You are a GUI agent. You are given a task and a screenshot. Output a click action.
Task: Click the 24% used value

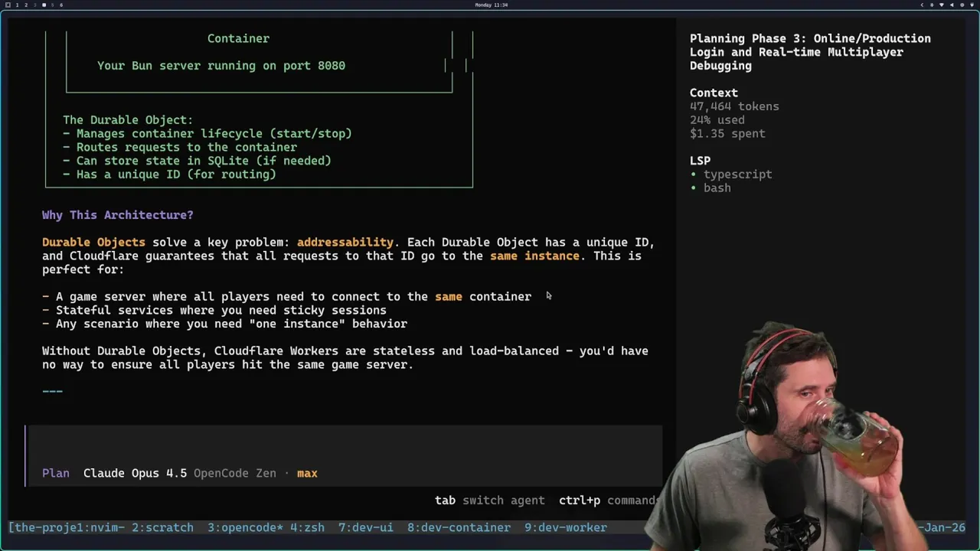pos(717,119)
